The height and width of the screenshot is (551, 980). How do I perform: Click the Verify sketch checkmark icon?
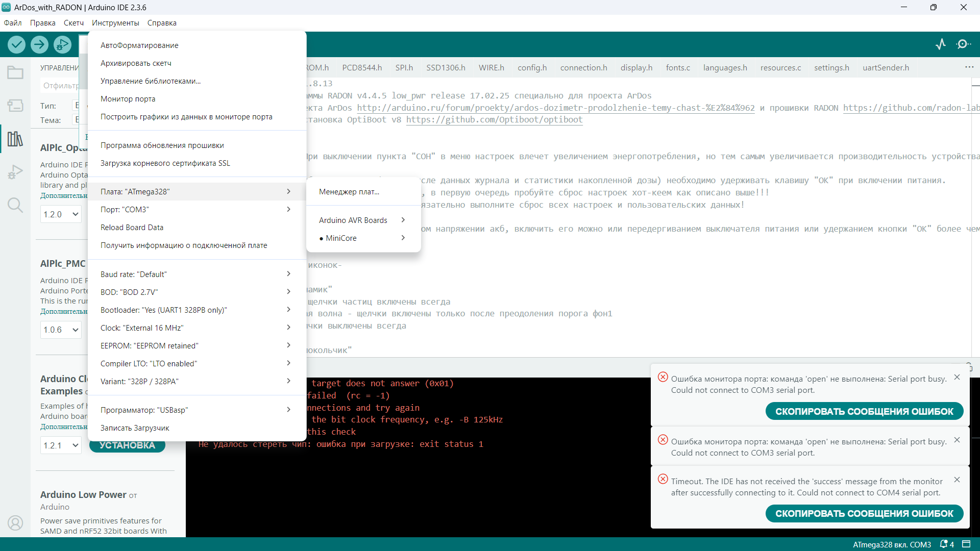17,45
